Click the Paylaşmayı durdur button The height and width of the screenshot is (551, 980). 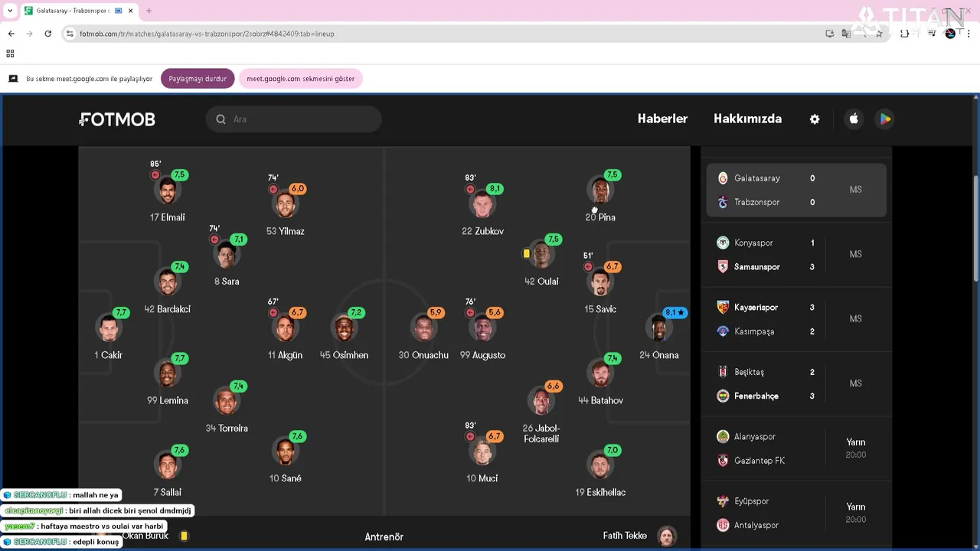tap(198, 79)
